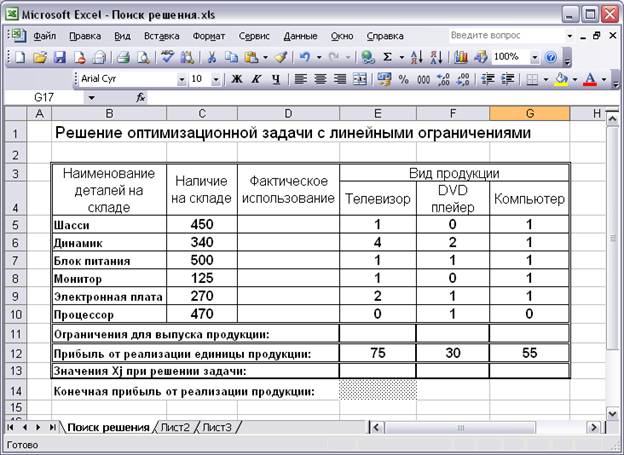Run the Spelling check icon
624x455 pixels.
pos(167,57)
